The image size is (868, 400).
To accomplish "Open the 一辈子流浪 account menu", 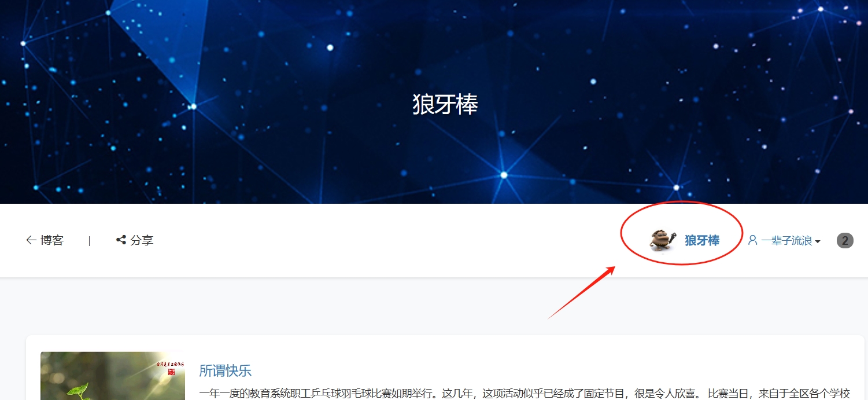I will pos(784,240).
